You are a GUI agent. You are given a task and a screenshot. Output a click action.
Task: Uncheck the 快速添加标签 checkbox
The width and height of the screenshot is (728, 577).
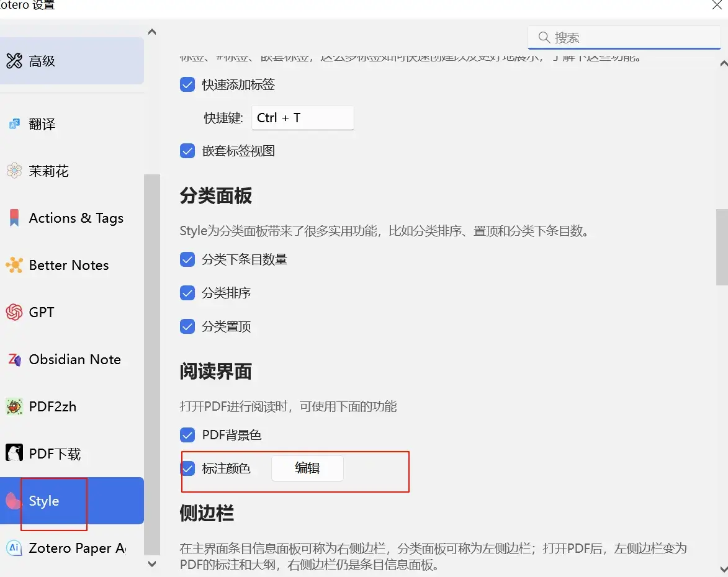pyautogui.click(x=187, y=84)
